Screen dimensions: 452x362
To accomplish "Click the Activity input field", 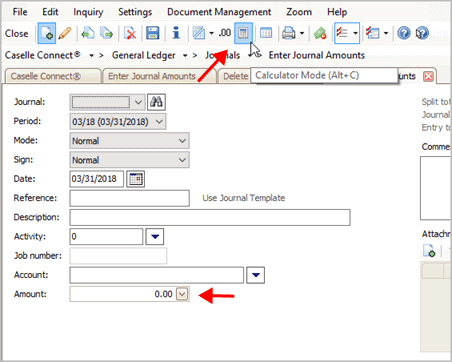I will coord(106,237).
